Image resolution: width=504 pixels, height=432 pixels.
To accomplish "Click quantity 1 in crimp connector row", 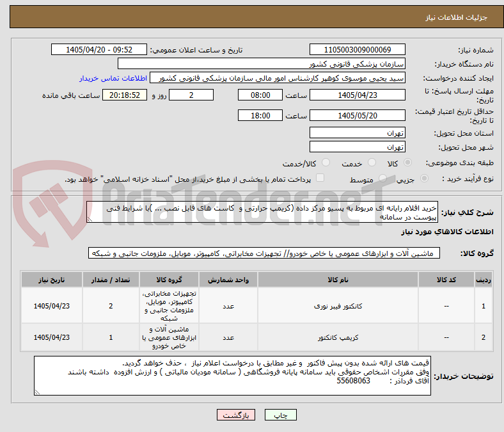I will 111,337.
